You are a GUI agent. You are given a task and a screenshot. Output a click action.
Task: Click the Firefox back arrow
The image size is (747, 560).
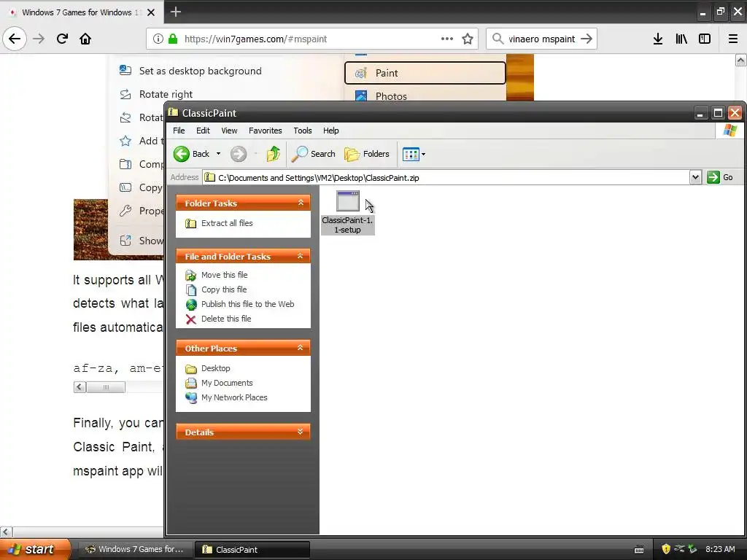tap(15, 39)
